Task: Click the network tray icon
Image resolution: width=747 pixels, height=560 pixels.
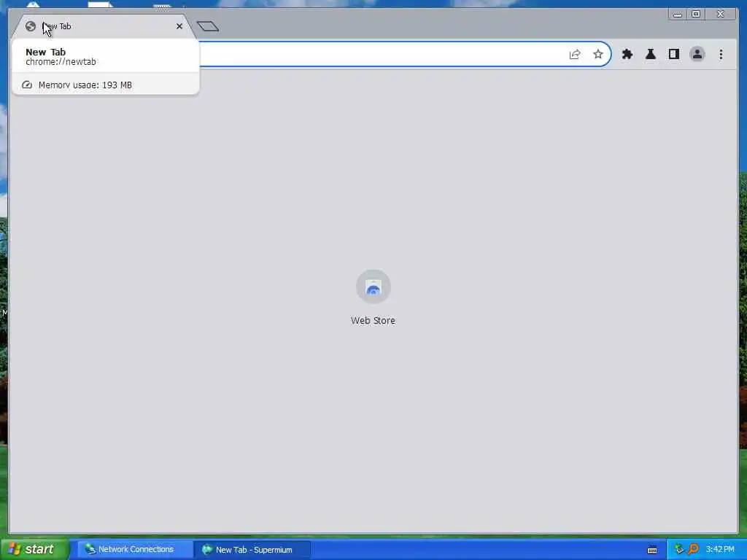Action: 679,549
